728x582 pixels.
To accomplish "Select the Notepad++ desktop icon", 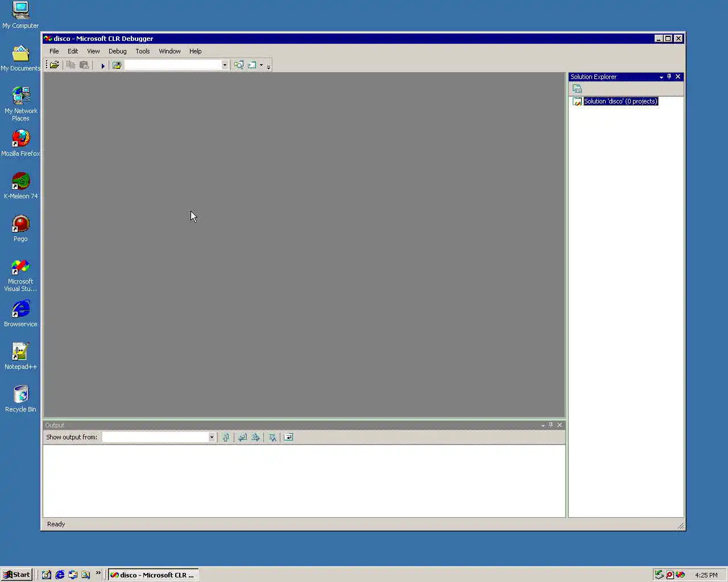I will pos(20,356).
